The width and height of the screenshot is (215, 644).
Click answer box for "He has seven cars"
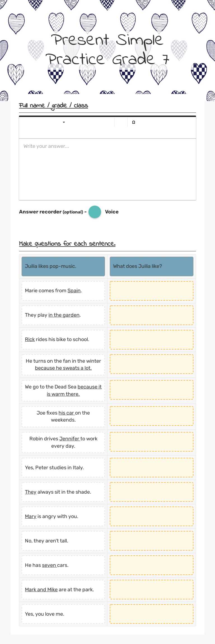coord(151,565)
